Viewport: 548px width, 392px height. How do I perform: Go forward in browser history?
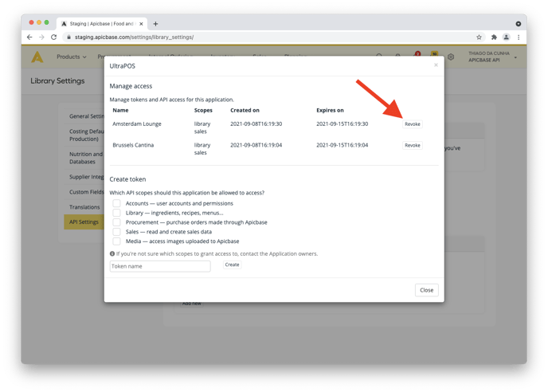click(41, 37)
